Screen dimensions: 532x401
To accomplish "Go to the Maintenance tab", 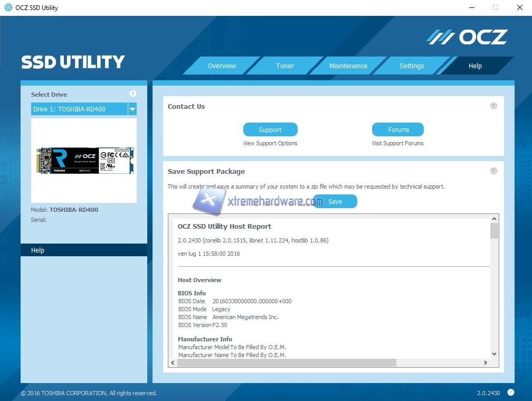I will click(x=348, y=66).
